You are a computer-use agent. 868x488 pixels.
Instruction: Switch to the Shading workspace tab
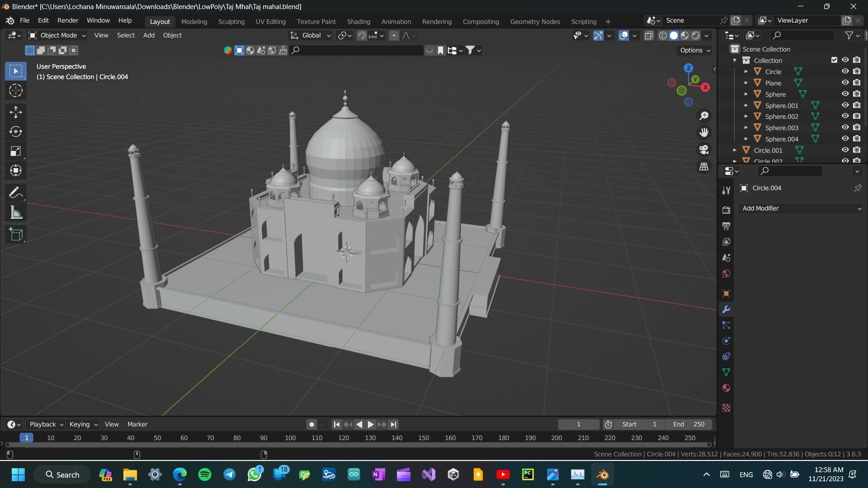point(359,21)
